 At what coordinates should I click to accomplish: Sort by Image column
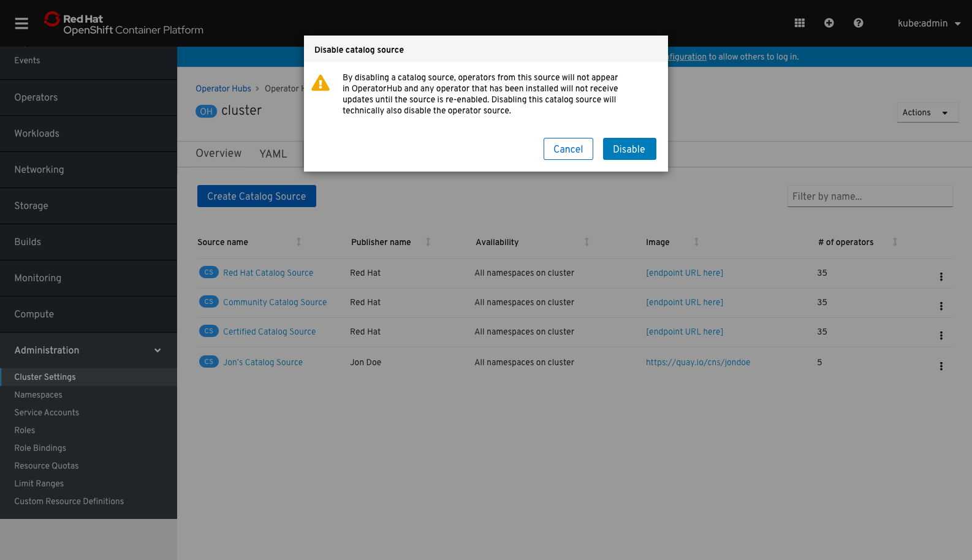[x=696, y=242]
